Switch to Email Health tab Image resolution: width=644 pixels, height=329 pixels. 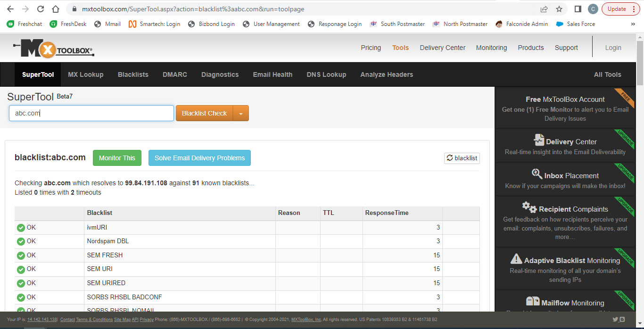point(272,74)
